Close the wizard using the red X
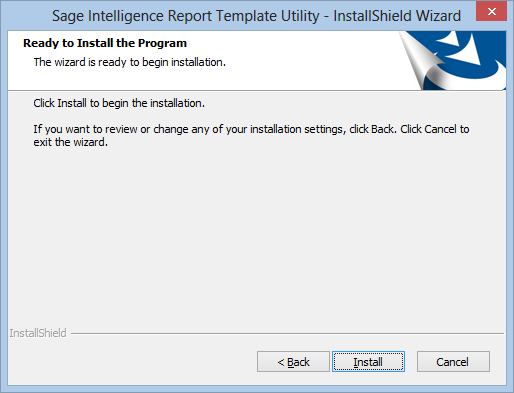Viewport: 514px width, 393px height. (x=491, y=11)
